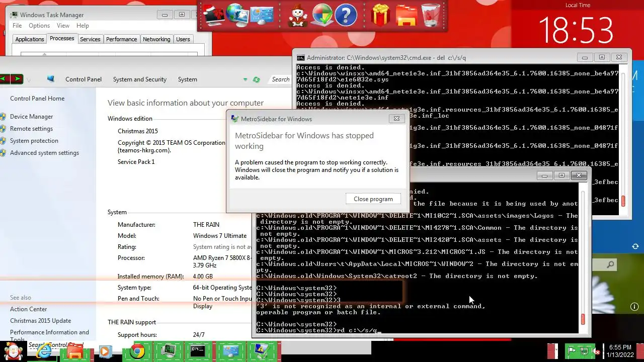644x362 pixels.
Task: Open the View menu in Task Manager
Action: [63, 26]
